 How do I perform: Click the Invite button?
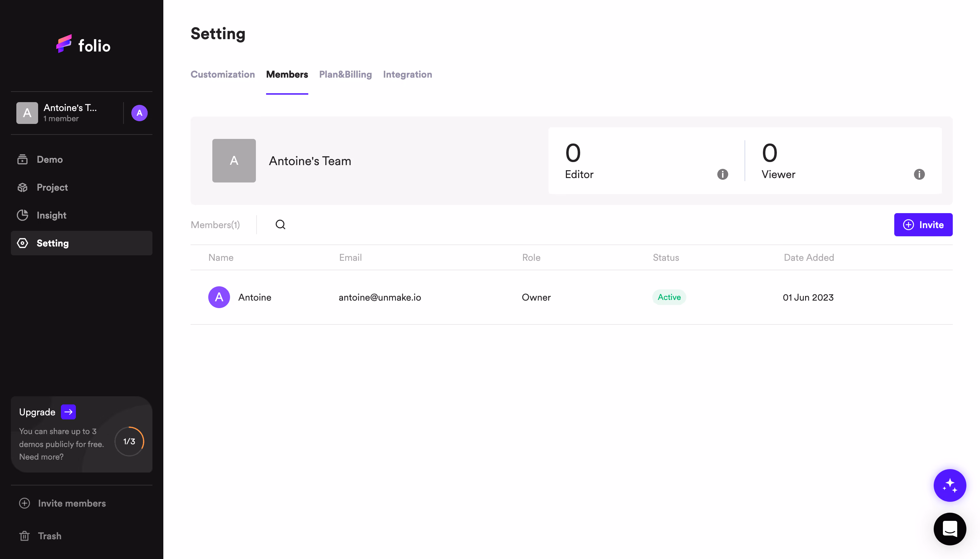coord(923,225)
